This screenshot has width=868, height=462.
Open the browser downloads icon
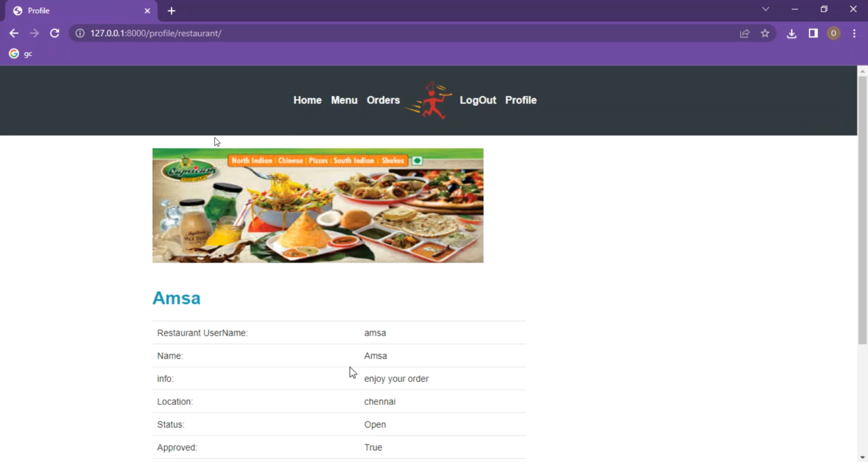pyautogui.click(x=792, y=34)
